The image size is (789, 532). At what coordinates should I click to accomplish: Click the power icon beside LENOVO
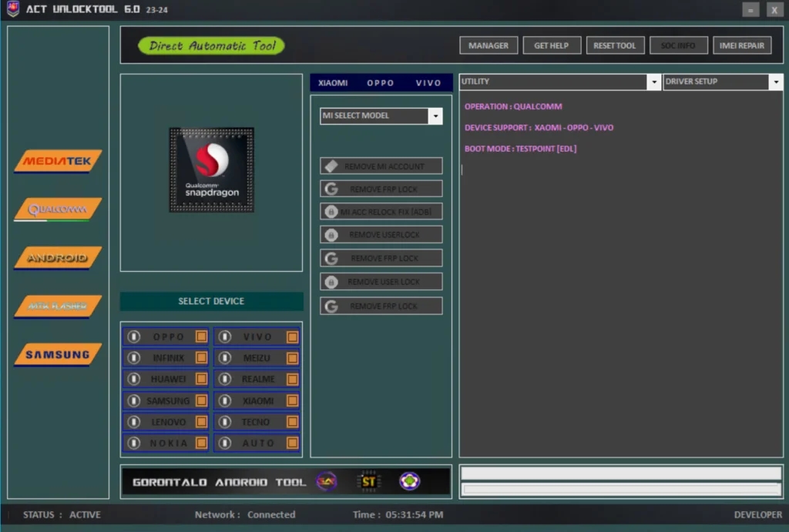134,421
